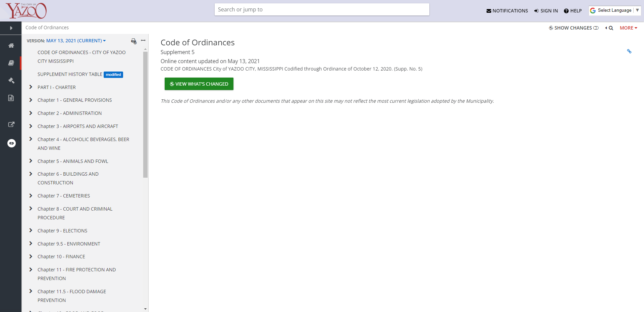Click the external link icon in sidebar

tap(11, 124)
